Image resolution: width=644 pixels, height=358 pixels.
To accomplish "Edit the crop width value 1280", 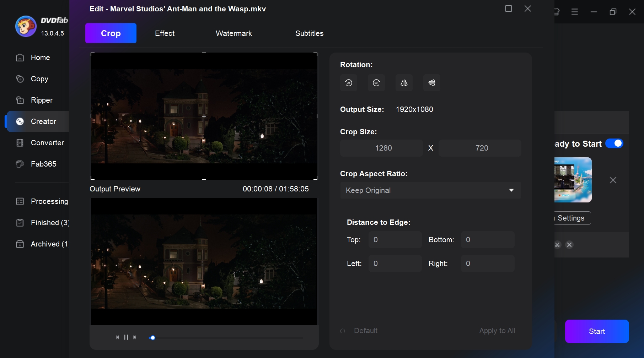I will point(381,148).
